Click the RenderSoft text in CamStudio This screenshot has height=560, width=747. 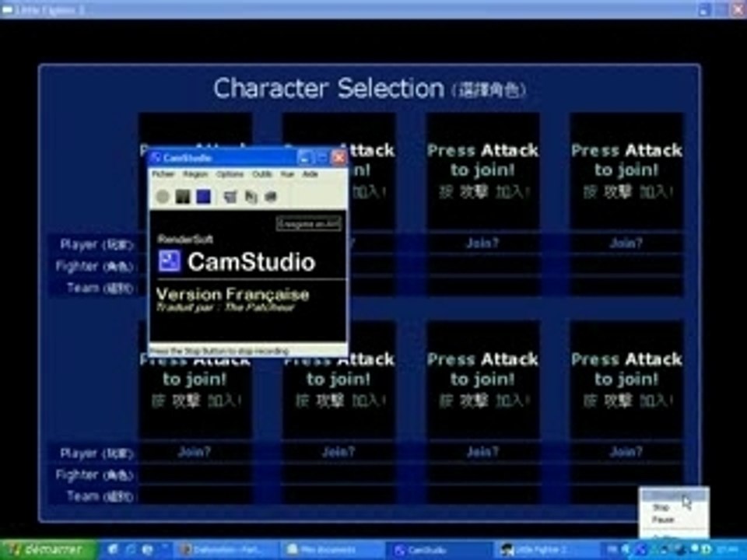(185, 239)
